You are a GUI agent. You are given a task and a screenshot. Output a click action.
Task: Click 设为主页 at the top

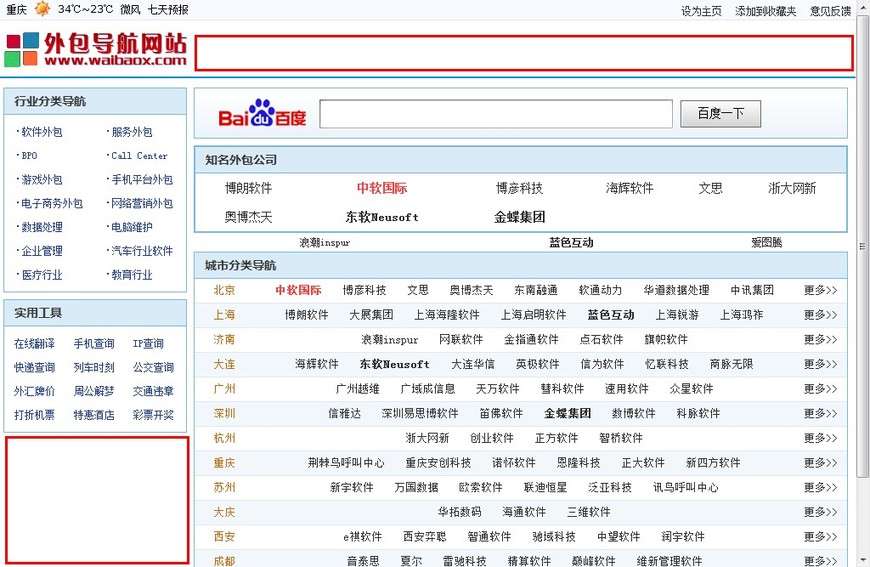(701, 11)
